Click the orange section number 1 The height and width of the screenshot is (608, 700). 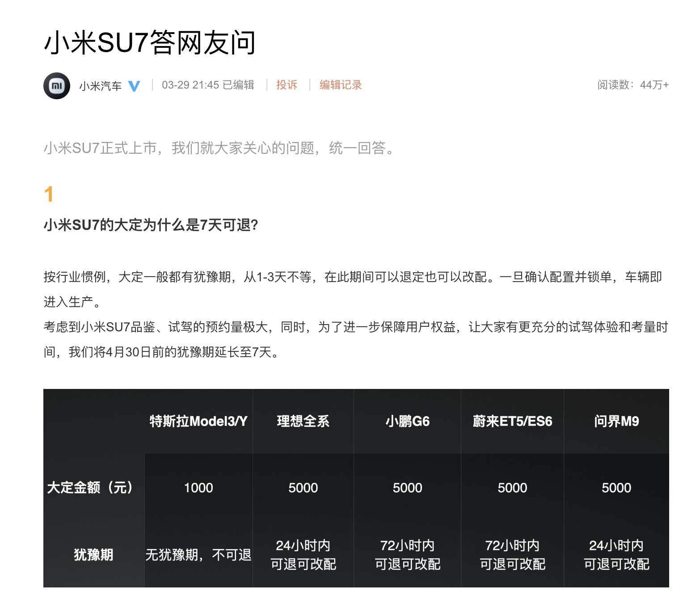coord(49,194)
